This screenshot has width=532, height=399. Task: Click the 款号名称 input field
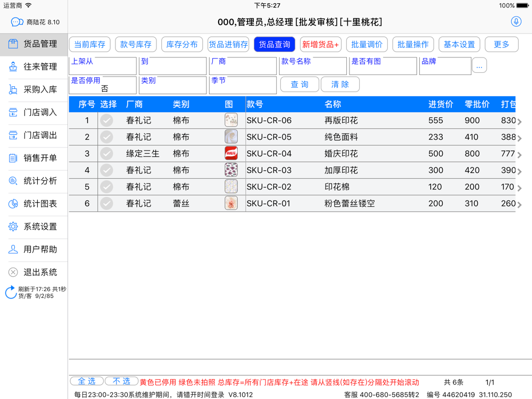pyautogui.click(x=313, y=66)
